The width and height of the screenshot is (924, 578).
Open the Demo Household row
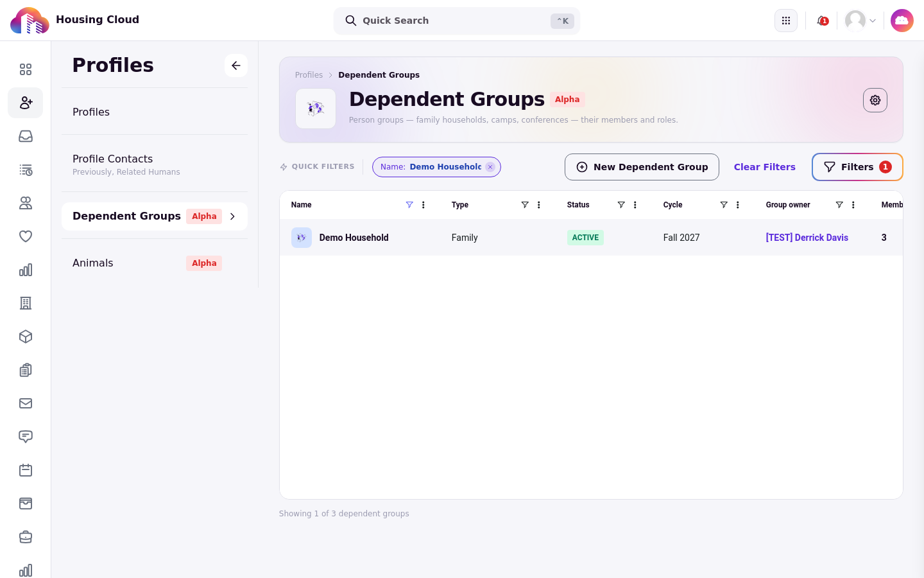[x=591, y=238]
